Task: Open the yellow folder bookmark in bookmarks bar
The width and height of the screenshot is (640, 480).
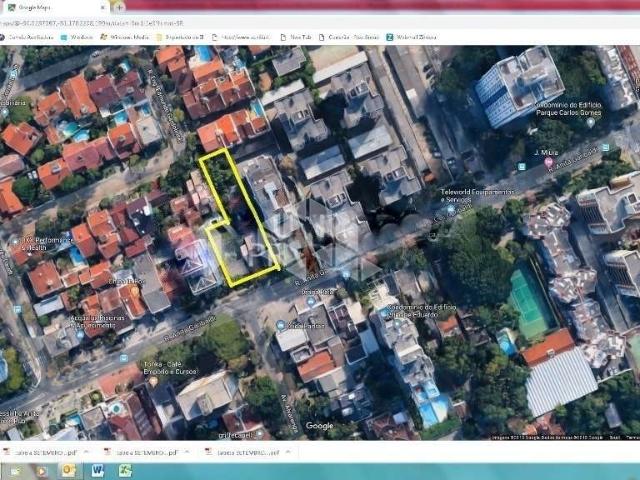Action: click(x=180, y=37)
